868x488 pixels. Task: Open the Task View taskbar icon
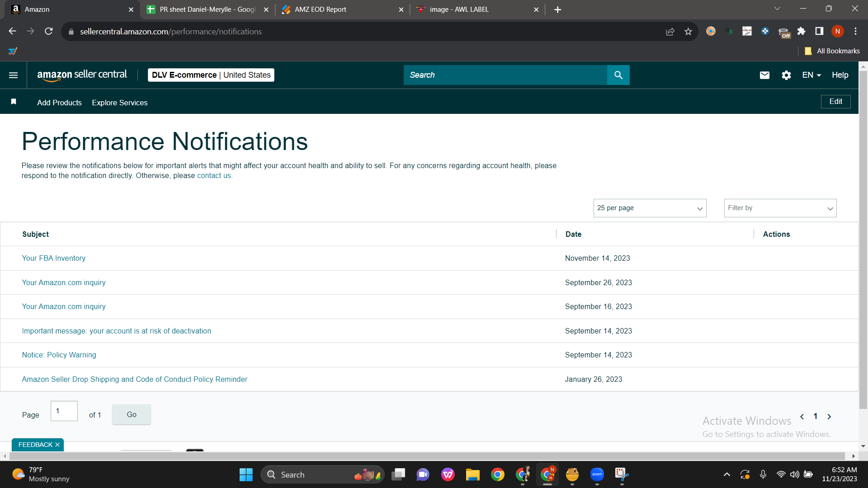pos(398,475)
